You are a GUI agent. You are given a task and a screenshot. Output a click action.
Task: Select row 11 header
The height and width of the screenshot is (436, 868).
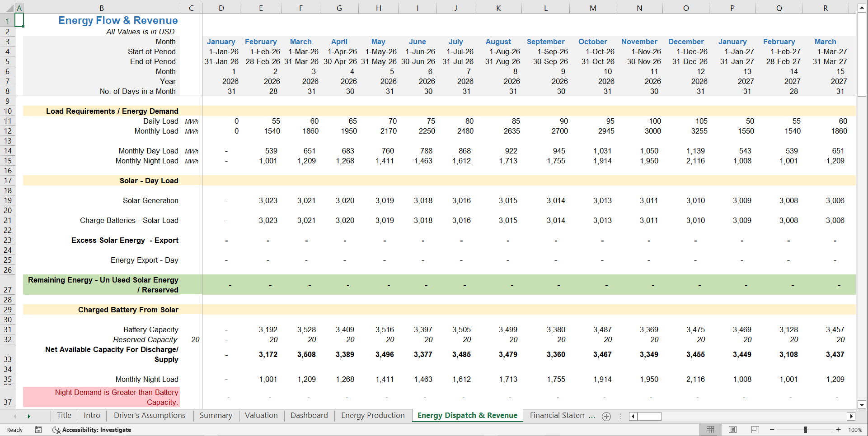[x=8, y=121]
